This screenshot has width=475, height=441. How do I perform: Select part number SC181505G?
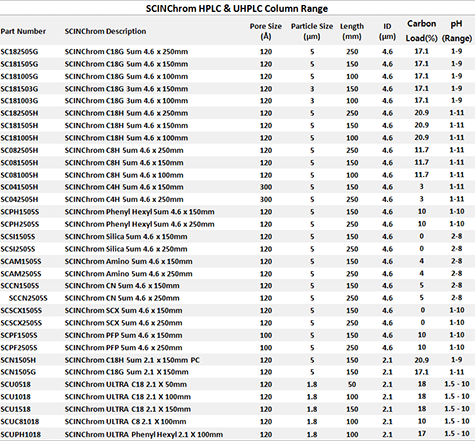(19, 64)
